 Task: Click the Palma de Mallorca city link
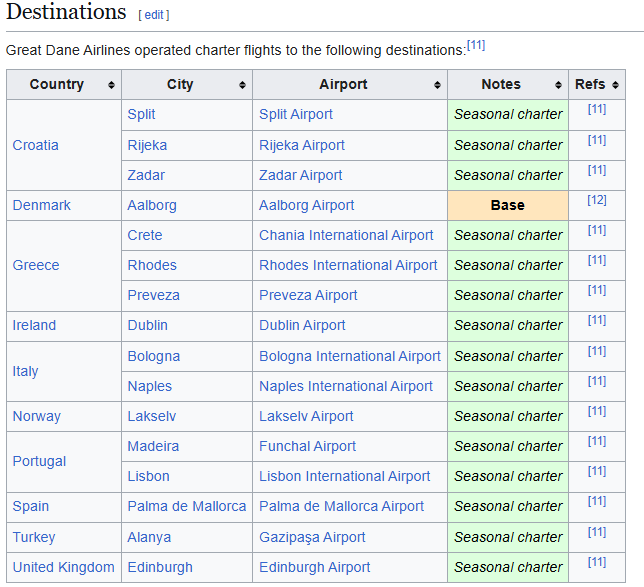186,506
